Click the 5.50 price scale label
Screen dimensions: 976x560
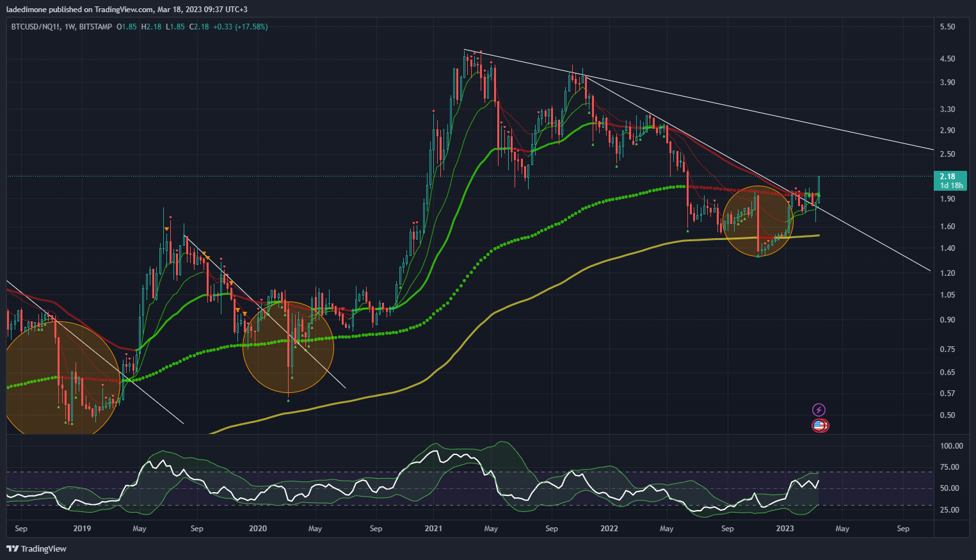tap(947, 27)
